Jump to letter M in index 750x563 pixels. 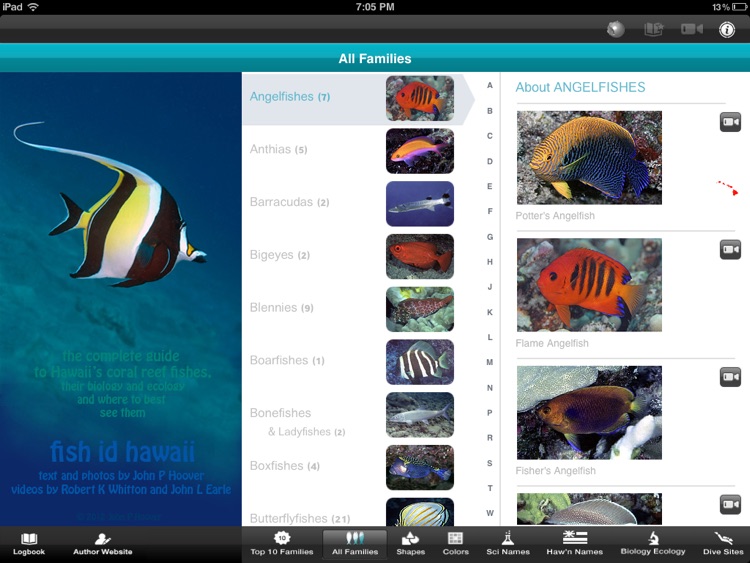coord(490,362)
